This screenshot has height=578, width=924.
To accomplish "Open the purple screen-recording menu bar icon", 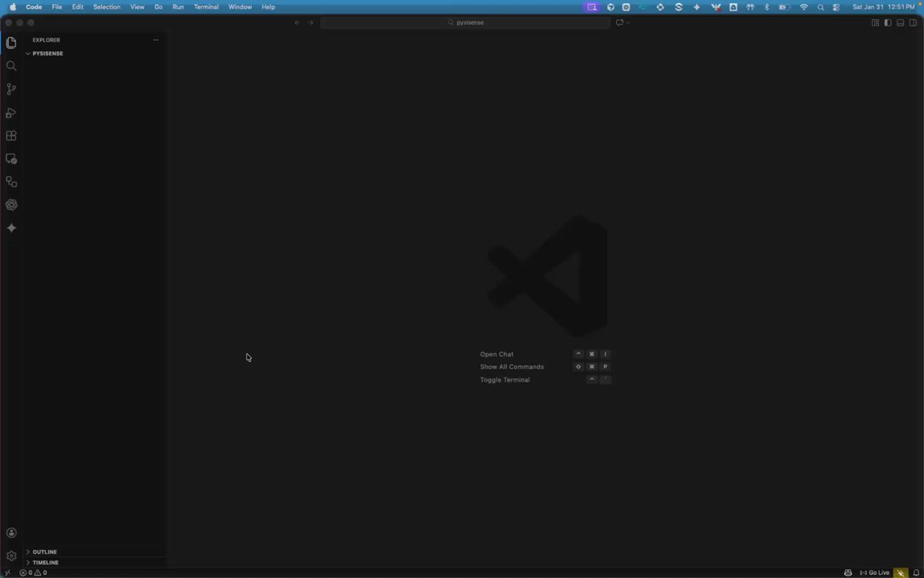I will [x=592, y=7].
